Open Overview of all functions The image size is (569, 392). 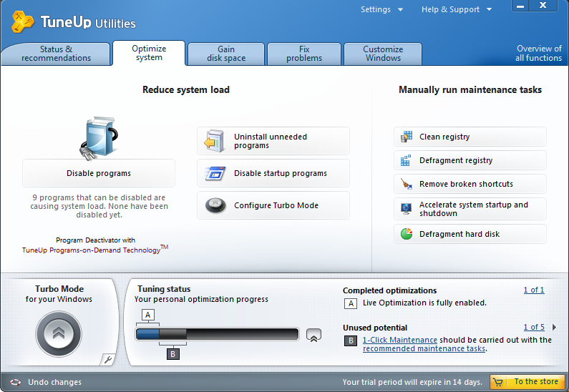(x=538, y=54)
